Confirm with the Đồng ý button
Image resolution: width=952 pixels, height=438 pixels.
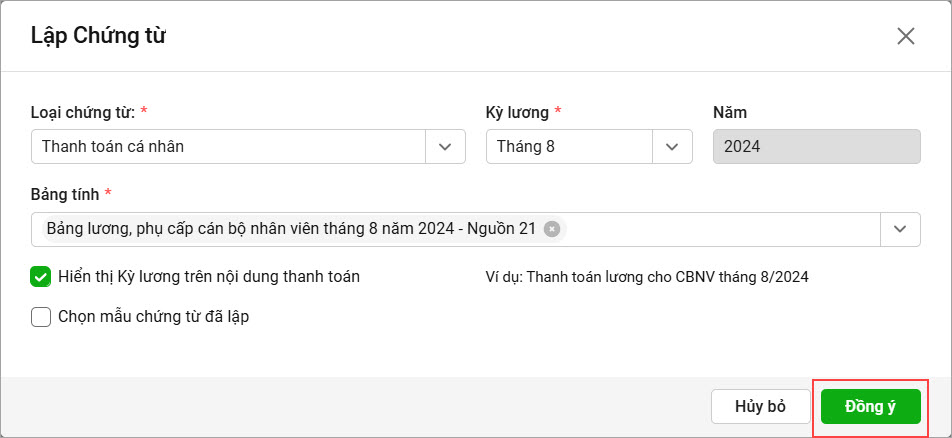[871, 406]
